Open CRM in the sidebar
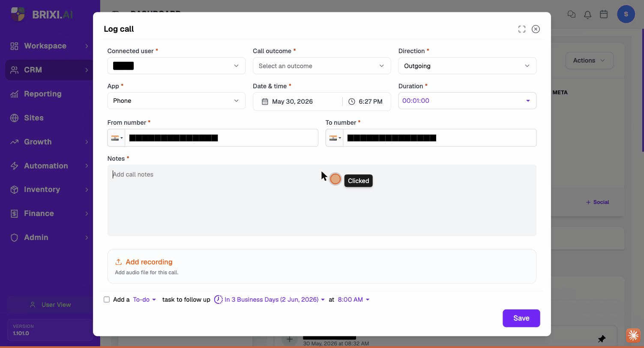Viewport: 644px width, 348px height. click(49, 70)
